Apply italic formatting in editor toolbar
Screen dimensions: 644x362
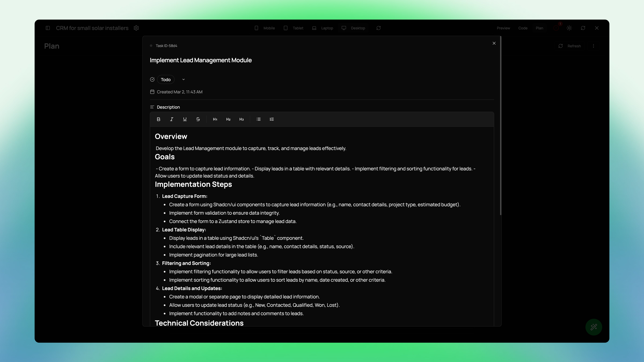[x=172, y=119]
